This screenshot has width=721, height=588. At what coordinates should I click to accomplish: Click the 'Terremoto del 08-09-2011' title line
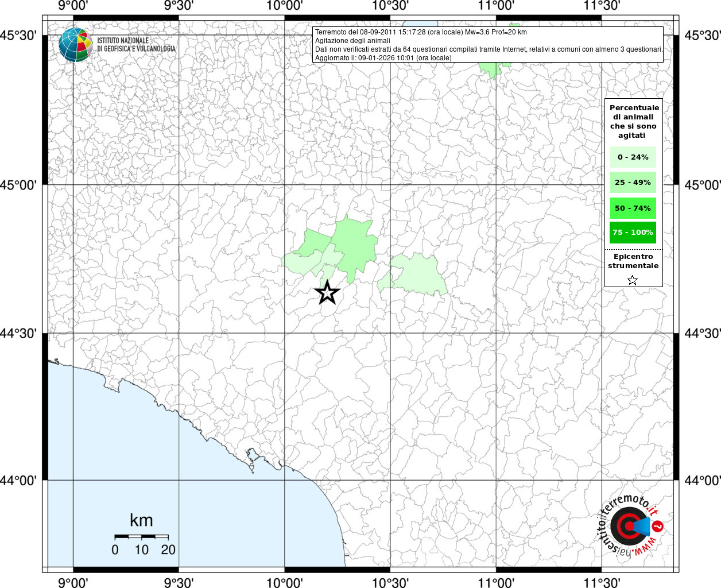point(421,32)
